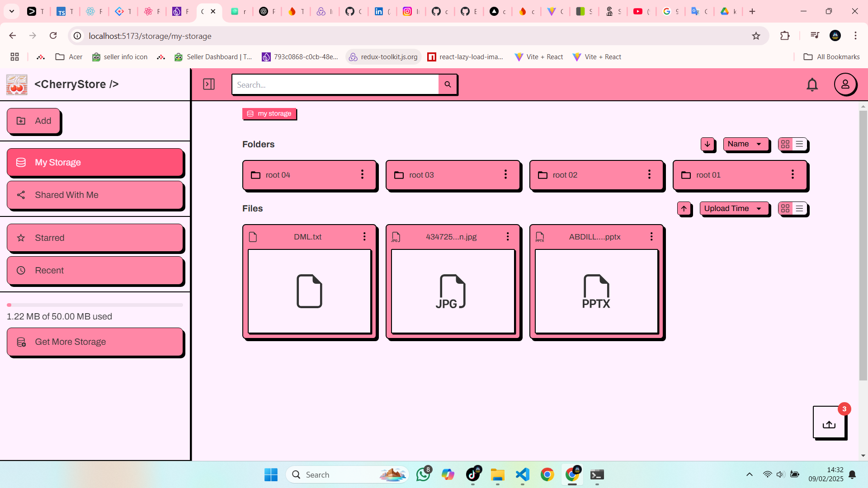Open the ABDILL pptx file options menu

click(x=651, y=237)
